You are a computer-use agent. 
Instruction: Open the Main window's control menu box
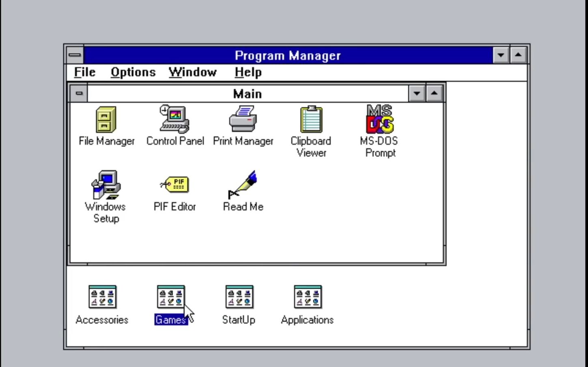[x=79, y=94]
